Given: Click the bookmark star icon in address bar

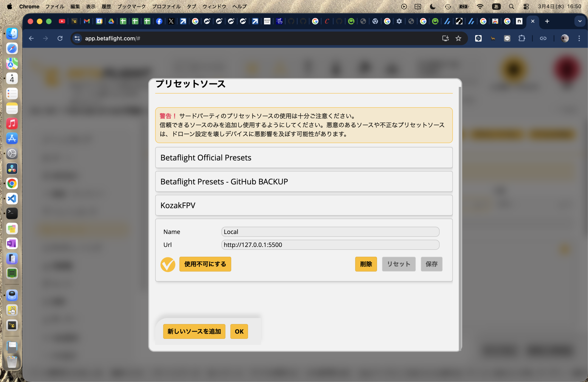Looking at the screenshot, I should [x=458, y=39].
